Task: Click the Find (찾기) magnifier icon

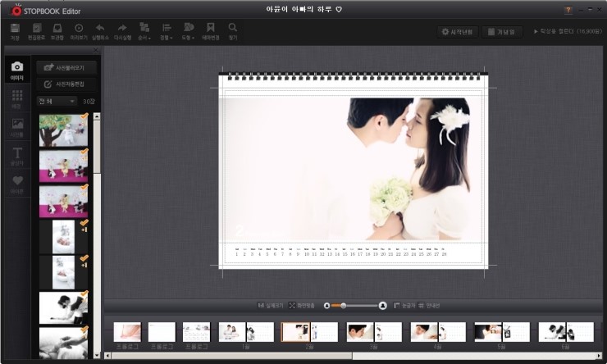Action: click(x=233, y=30)
